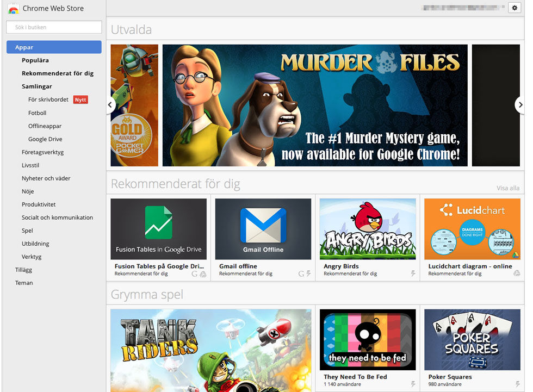Viewport: 533px width, 392px height.
Task: Browse the Produktivitet category
Action: pyautogui.click(x=39, y=204)
